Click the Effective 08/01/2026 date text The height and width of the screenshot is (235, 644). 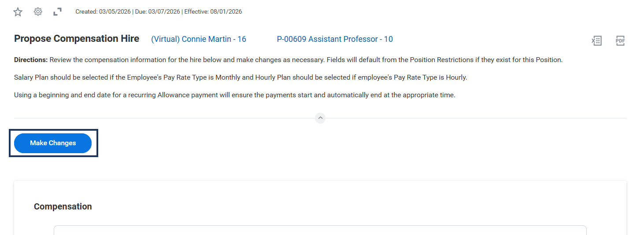point(213,12)
